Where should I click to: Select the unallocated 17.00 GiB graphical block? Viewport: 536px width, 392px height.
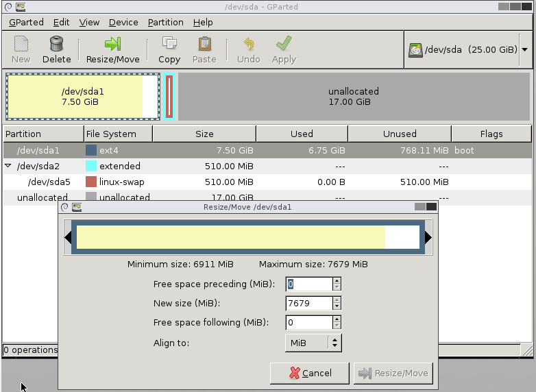point(354,97)
